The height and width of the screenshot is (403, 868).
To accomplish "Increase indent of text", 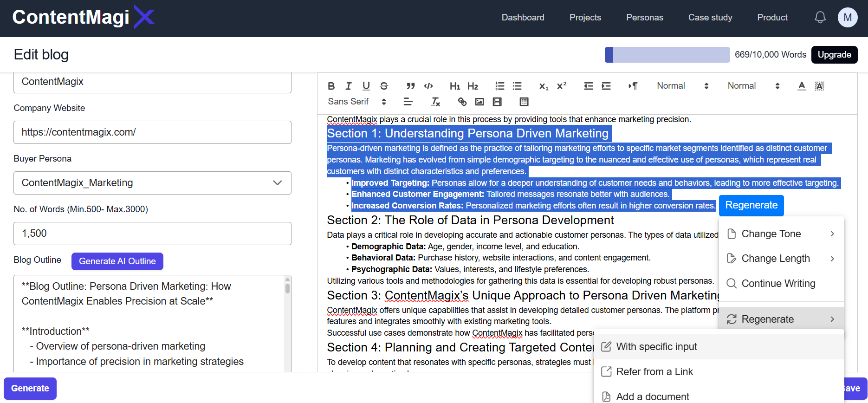I will pos(606,86).
